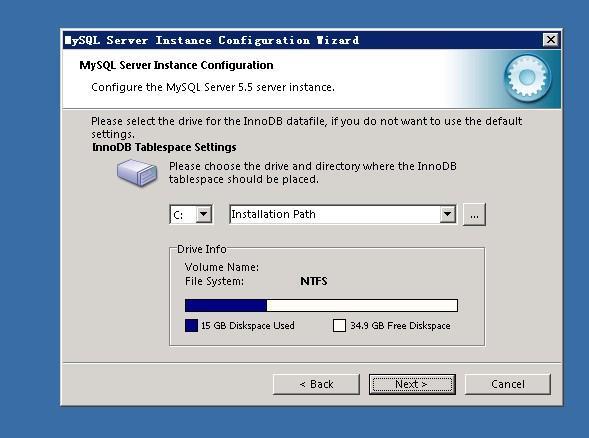Click the empty free portion of disk bar
Viewport: 589px width, 438px height.
coord(362,305)
